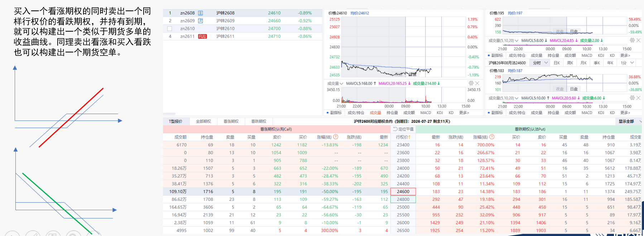Screen dimensions: 644x236
Task: Click call-side 成交额 column header
Action: [x=181, y=137]
